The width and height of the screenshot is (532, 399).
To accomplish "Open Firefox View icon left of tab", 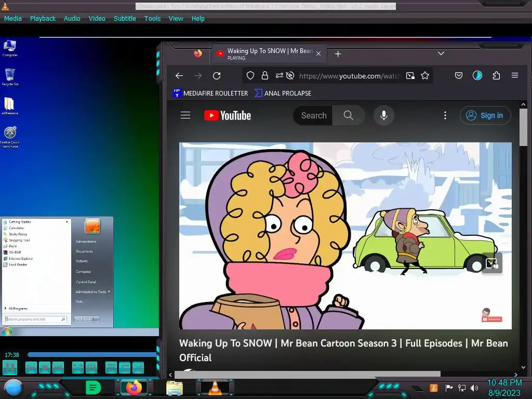I will pos(198,54).
